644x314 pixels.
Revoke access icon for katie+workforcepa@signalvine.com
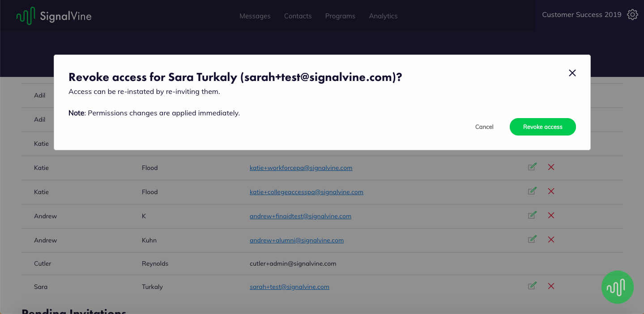551,167
